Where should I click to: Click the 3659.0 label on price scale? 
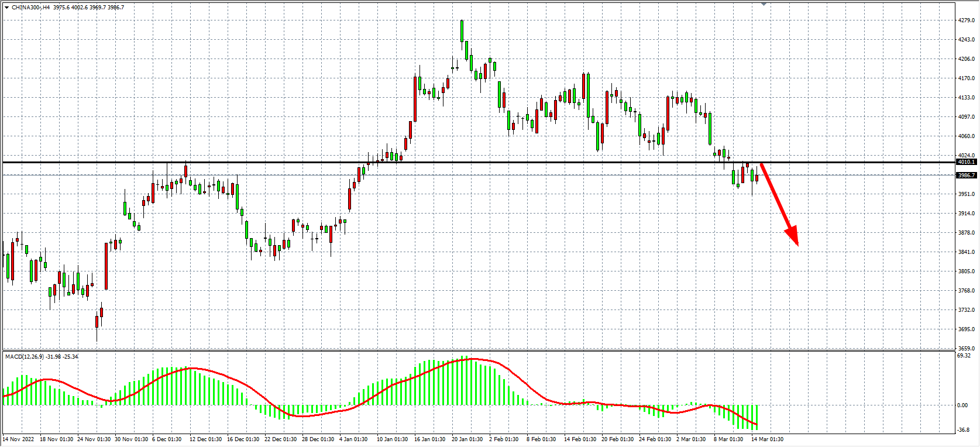[x=966, y=349]
